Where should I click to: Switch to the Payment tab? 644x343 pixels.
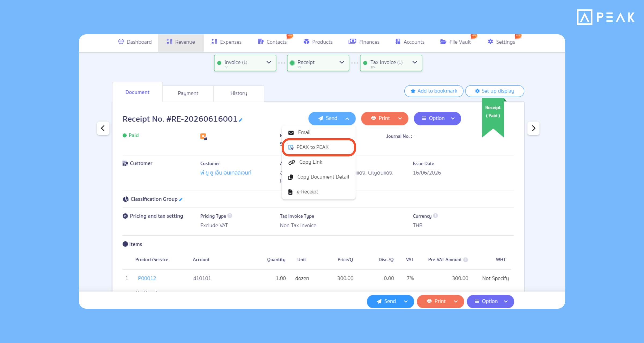tap(188, 93)
